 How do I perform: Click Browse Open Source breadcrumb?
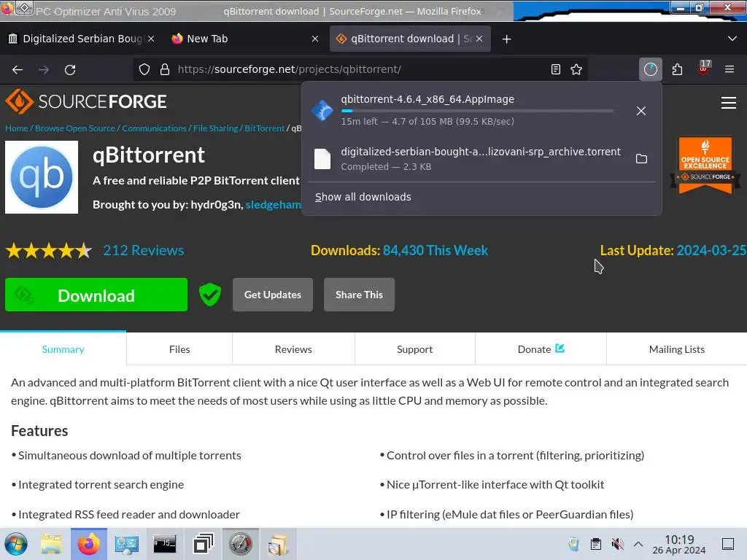(75, 128)
